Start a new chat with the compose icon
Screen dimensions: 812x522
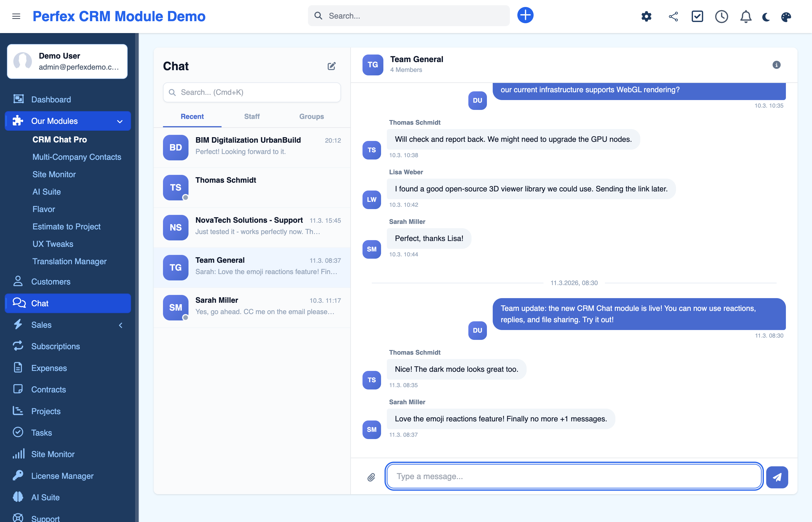[x=331, y=66]
